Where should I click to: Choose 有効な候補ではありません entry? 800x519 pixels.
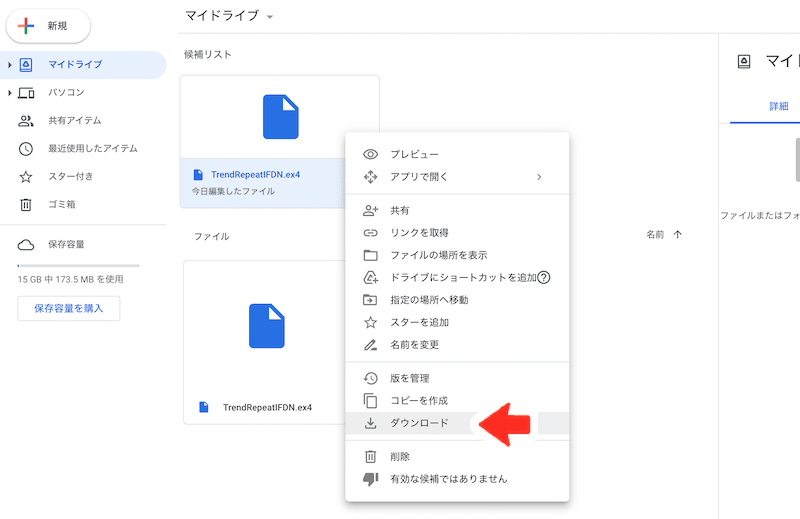(457, 479)
